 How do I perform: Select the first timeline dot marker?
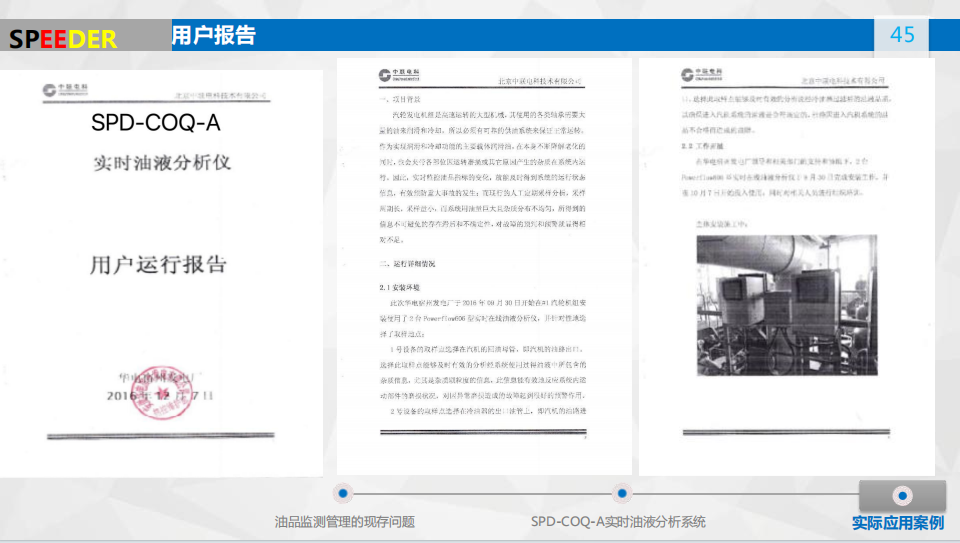(344, 493)
